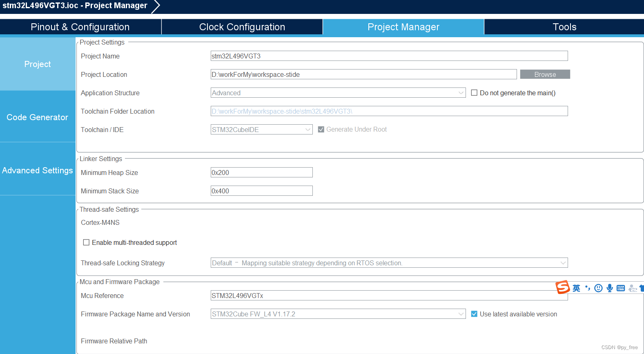Open the Toolchain / IDE dropdown

pos(262,130)
